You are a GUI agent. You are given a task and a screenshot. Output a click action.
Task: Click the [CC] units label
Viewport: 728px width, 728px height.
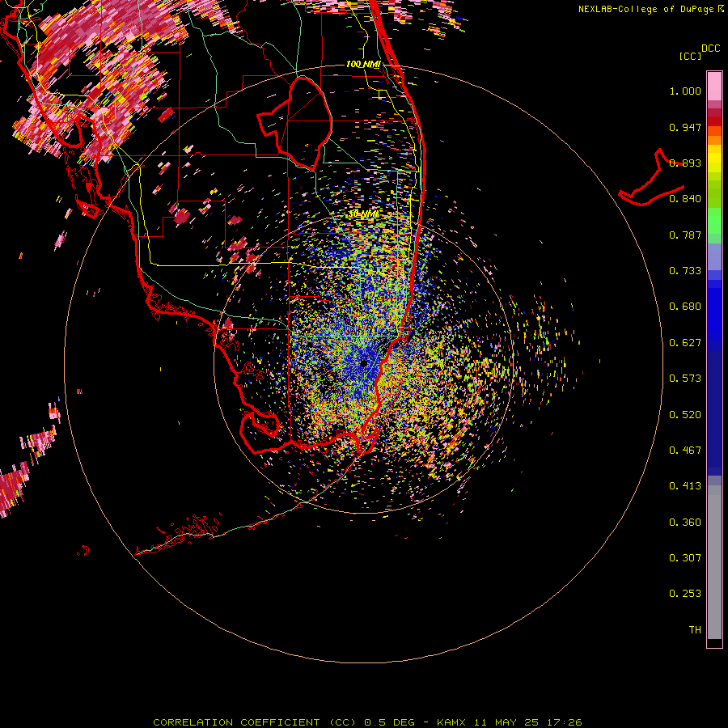pos(690,56)
